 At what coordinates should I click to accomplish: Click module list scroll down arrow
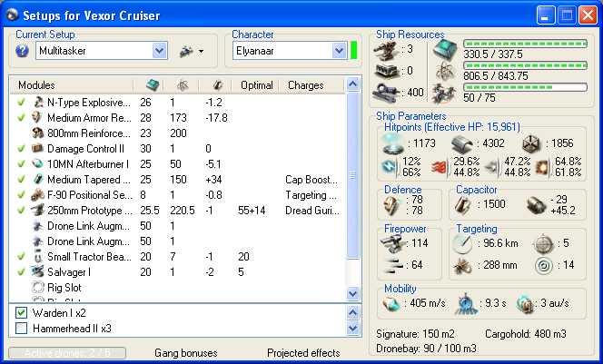click(352, 294)
